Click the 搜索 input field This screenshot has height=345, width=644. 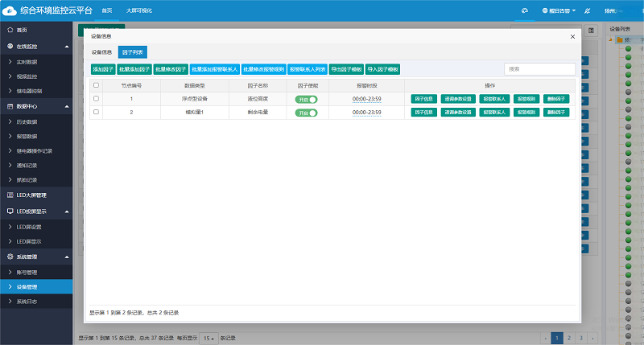(x=539, y=69)
